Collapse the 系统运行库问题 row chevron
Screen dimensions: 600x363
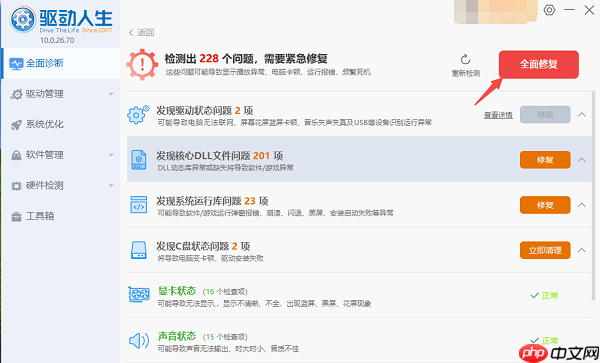582,205
